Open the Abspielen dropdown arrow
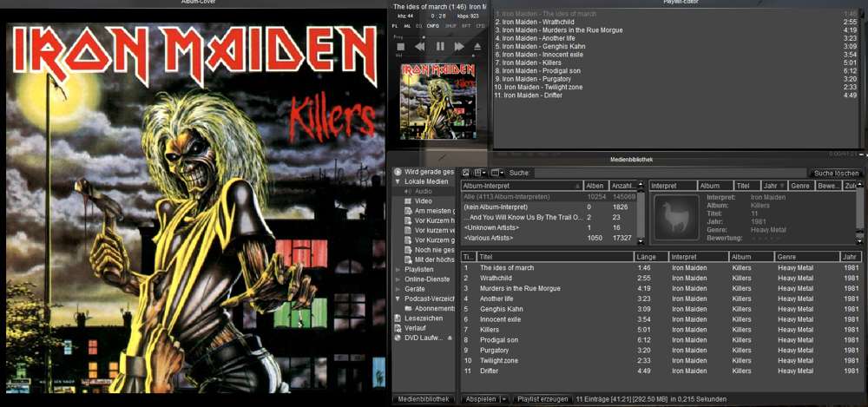This screenshot has width=868, height=407. click(x=503, y=399)
